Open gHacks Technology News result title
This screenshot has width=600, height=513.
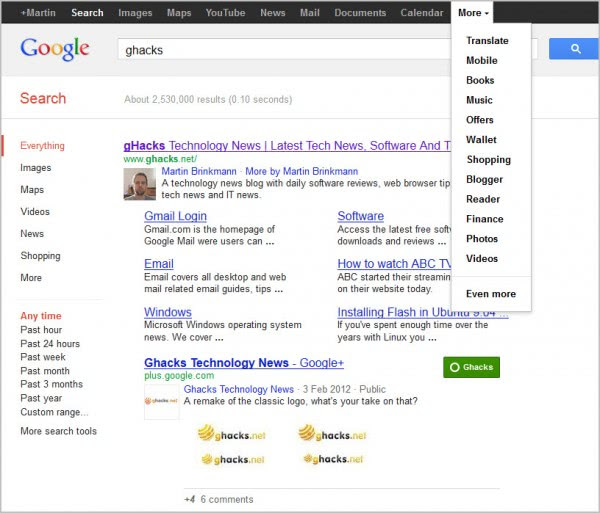287,146
